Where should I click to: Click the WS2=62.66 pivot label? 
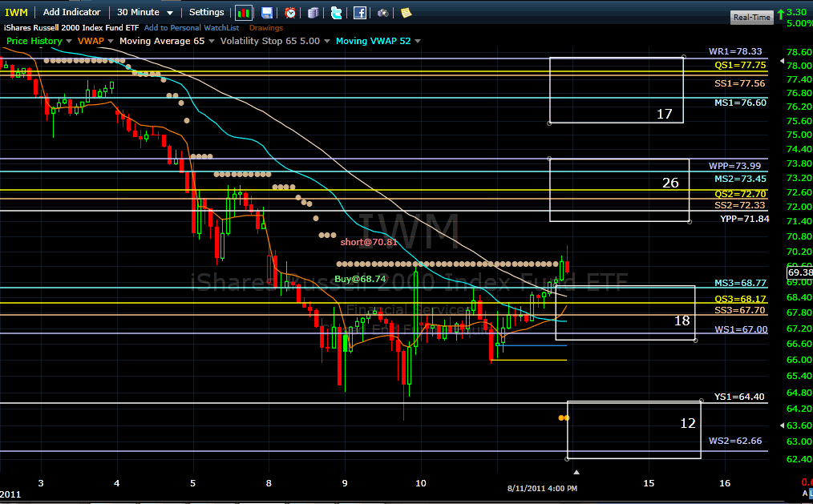[735, 441]
